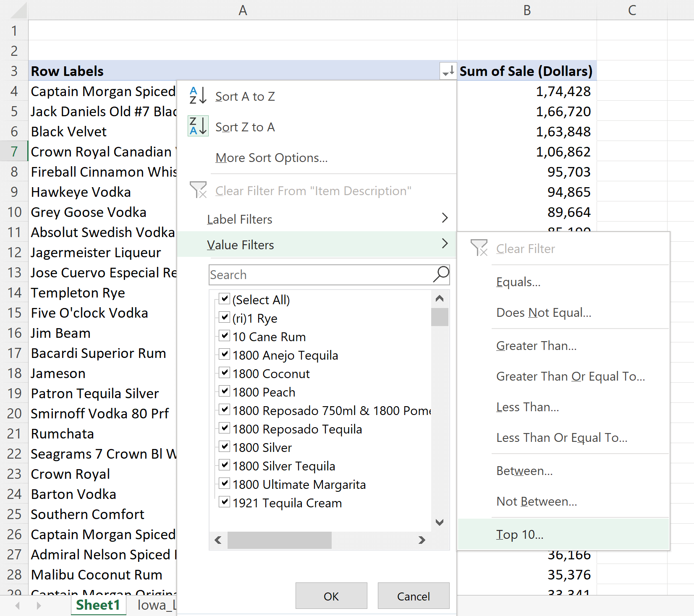
Task: Open the Label Filters menu entry
Action: (317, 219)
